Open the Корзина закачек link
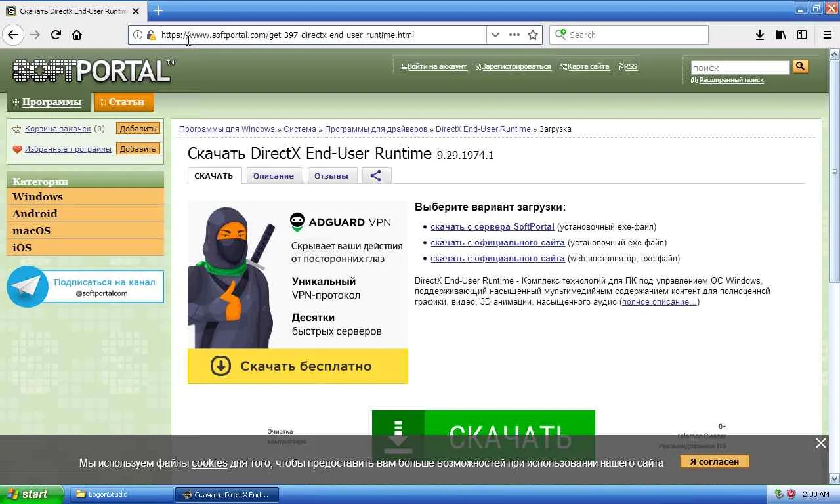This screenshot has width=840, height=504. (x=58, y=129)
